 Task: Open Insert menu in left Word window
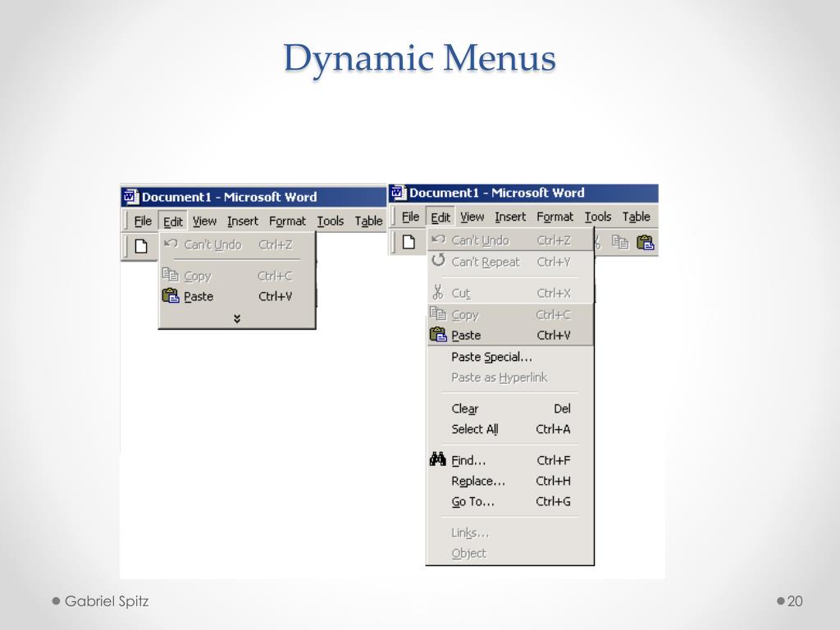point(243,221)
